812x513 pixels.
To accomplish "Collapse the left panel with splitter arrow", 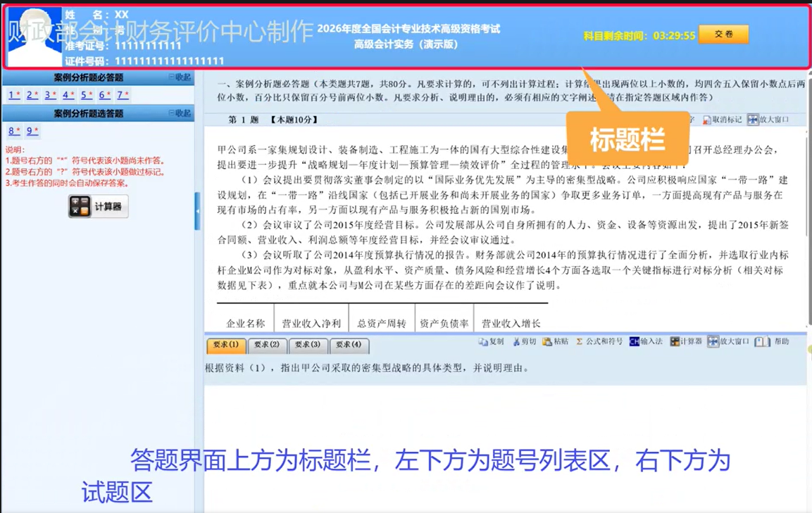I will pyautogui.click(x=197, y=210).
